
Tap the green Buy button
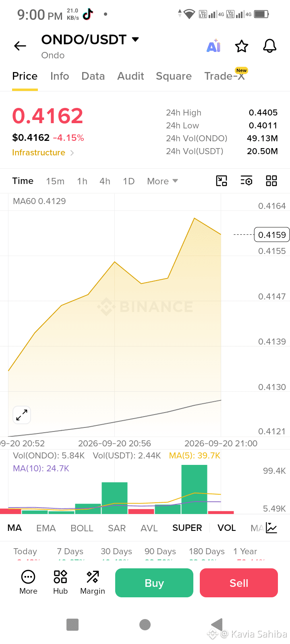(154, 583)
